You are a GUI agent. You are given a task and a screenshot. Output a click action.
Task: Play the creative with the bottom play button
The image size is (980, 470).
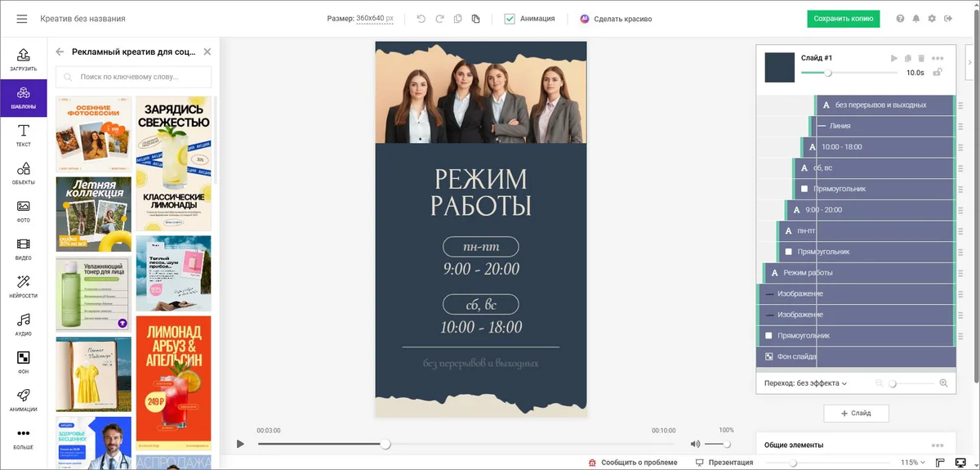pos(240,444)
